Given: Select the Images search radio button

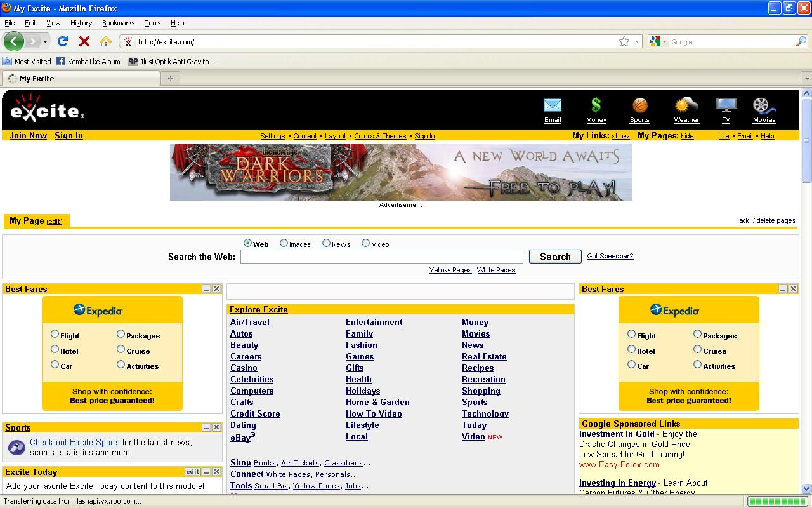Looking at the screenshot, I should click(284, 243).
